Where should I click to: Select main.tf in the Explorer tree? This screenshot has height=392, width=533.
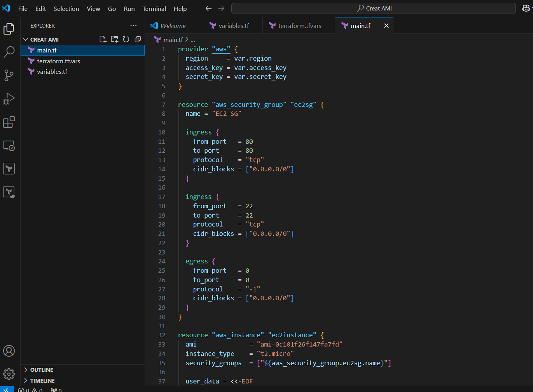coord(82,50)
